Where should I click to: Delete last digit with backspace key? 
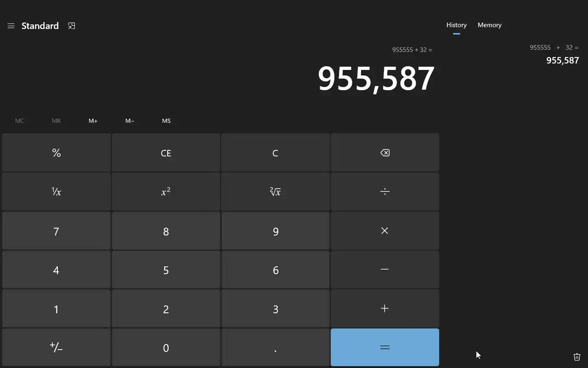[385, 153]
